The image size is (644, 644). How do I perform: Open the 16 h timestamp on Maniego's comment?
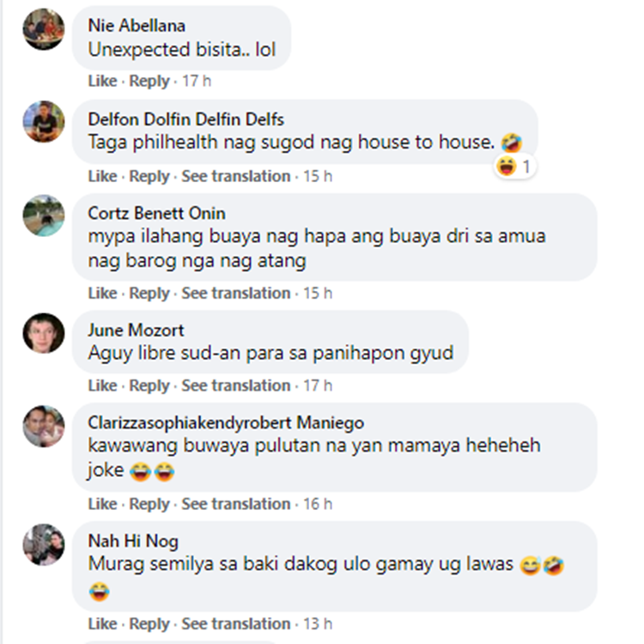[318, 504]
